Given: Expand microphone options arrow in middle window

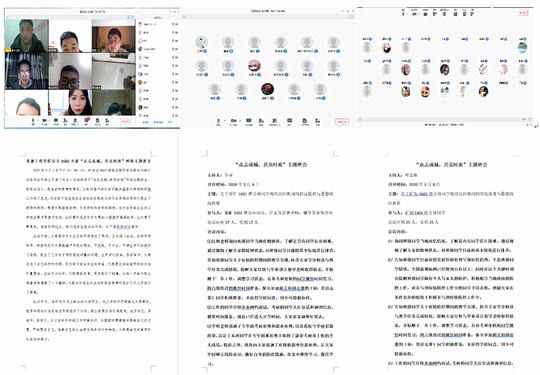Looking at the screenshot, I should point(225,121).
